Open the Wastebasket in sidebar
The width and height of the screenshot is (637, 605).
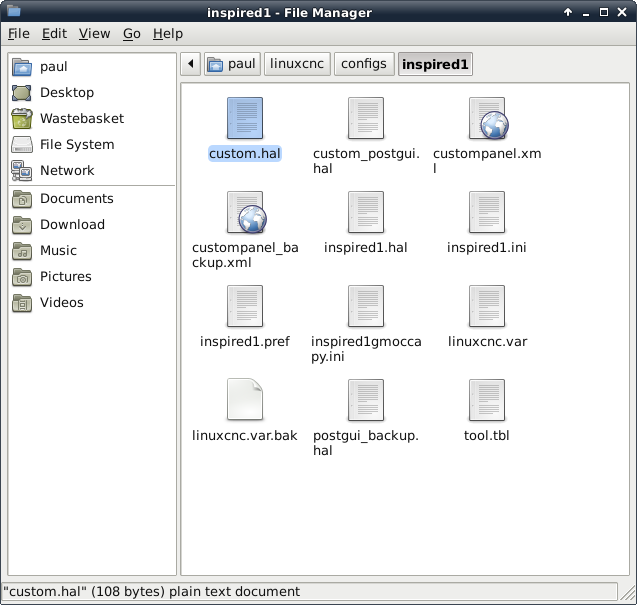92,119
